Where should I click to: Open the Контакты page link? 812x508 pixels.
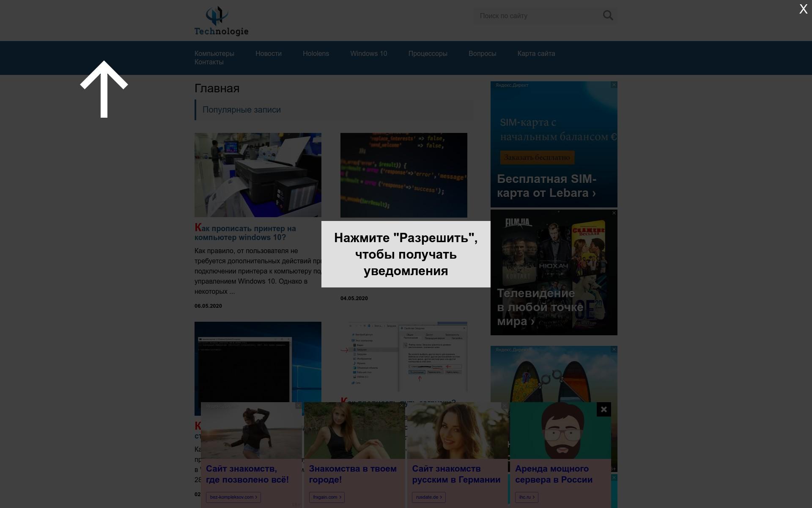(209, 62)
